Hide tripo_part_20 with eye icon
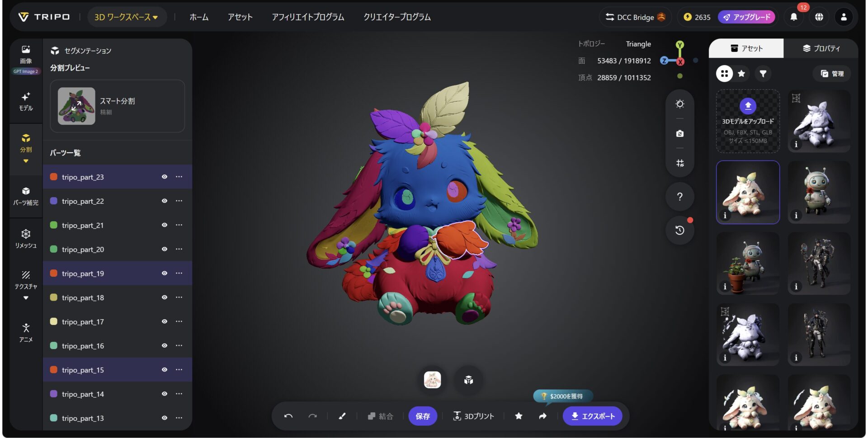The image size is (868, 438). (165, 249)
